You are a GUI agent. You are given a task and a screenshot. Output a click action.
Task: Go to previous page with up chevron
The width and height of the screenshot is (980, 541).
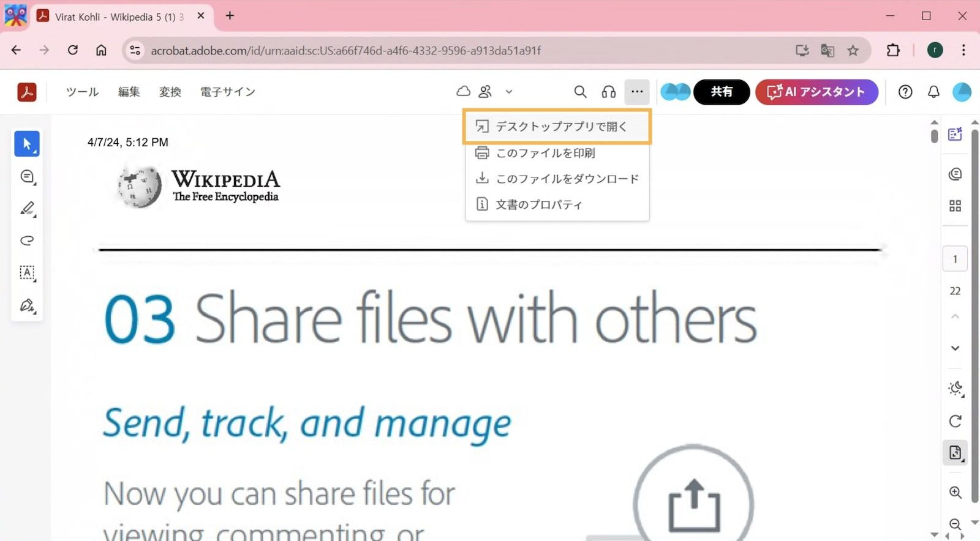(955, 316)
